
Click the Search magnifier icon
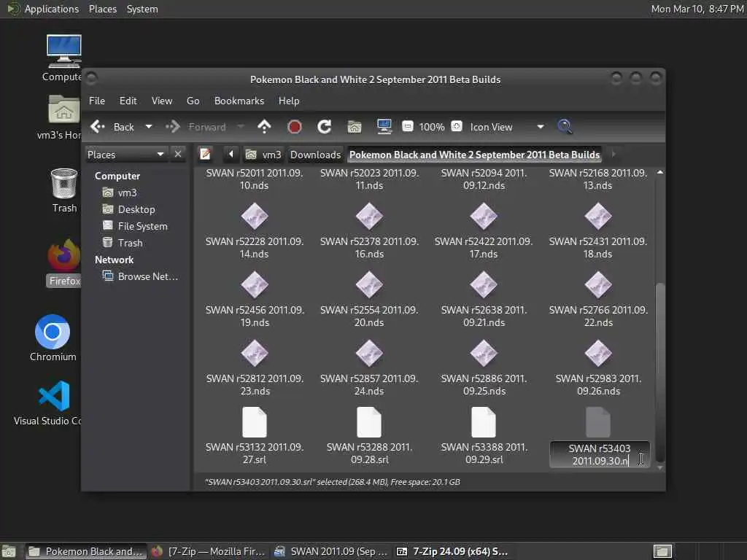[565, 127]
